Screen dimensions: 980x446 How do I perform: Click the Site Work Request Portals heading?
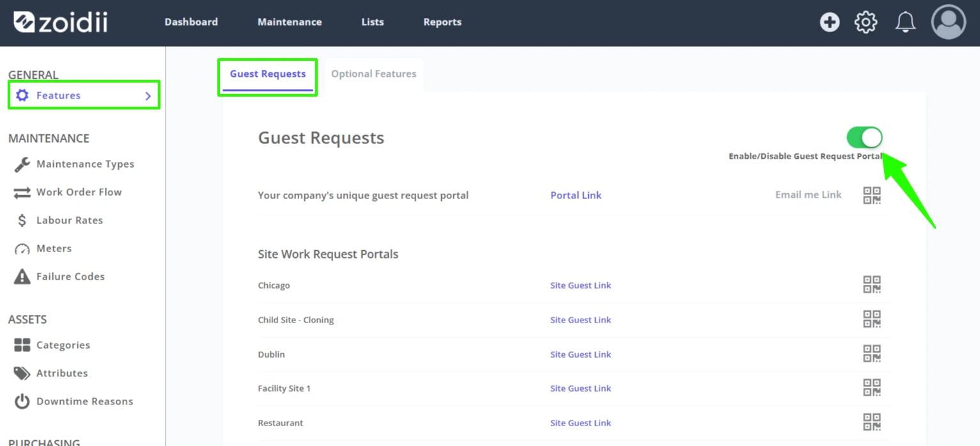pyautogui.click(x=328, y=254)
